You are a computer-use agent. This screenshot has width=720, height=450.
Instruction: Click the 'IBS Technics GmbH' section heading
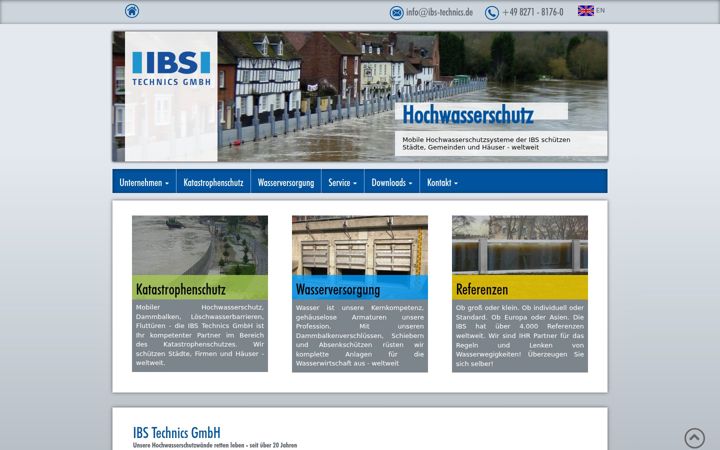[x=177, y=433]
